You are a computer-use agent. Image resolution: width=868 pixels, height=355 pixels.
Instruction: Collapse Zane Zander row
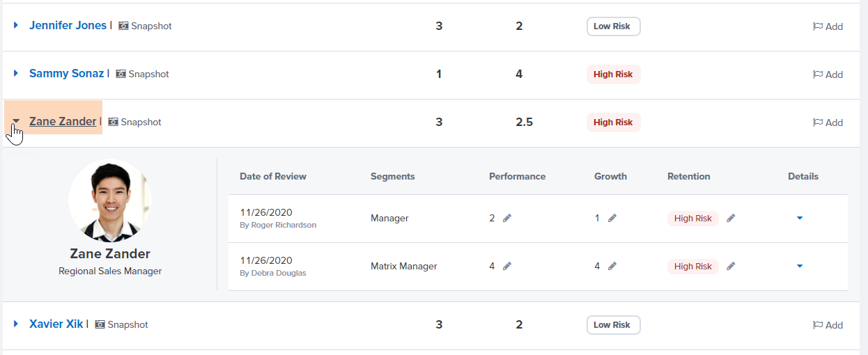coord(16,121)
